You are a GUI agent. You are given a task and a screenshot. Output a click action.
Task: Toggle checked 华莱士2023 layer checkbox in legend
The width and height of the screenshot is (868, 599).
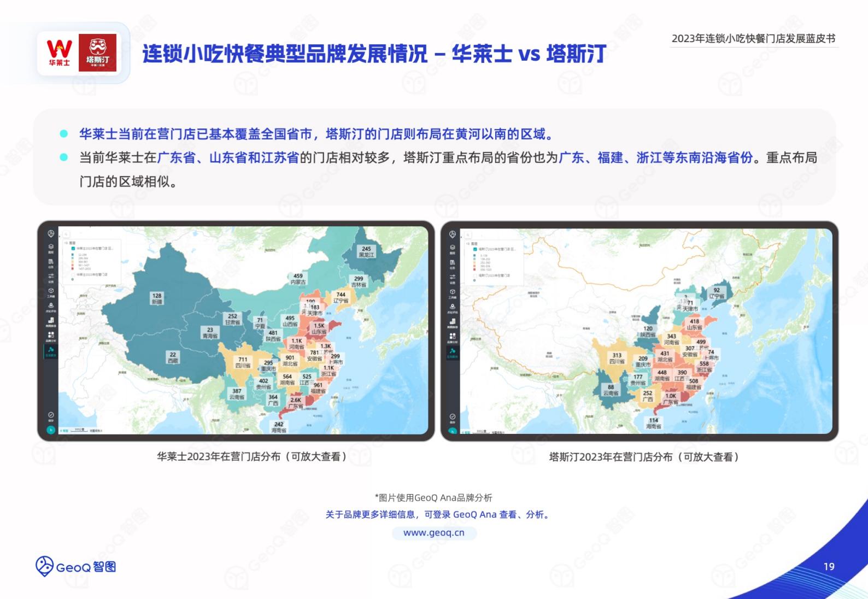(x=73, y=249)
